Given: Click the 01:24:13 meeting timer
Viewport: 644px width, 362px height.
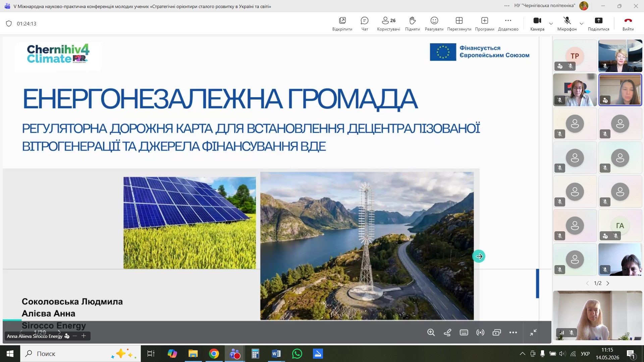Looking at the screenshot, I should (x=26, y=23).
